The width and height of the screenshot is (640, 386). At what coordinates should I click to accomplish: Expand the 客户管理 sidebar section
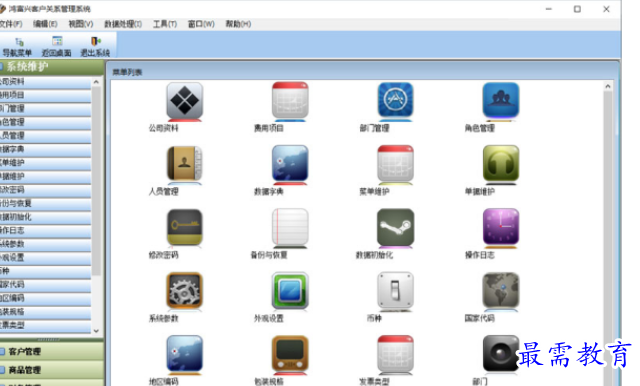click(x=51, y=351)
